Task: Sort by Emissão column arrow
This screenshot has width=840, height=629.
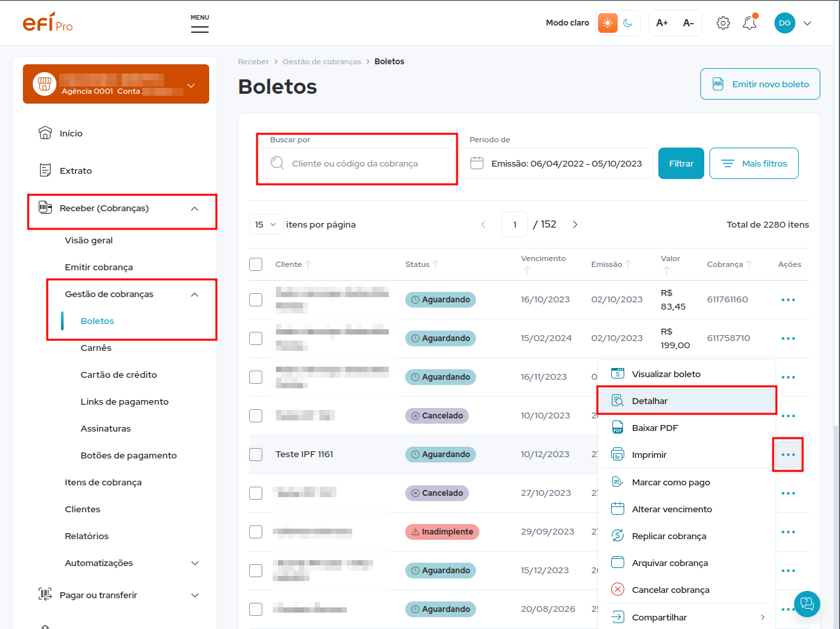Action: pos(628,265)
